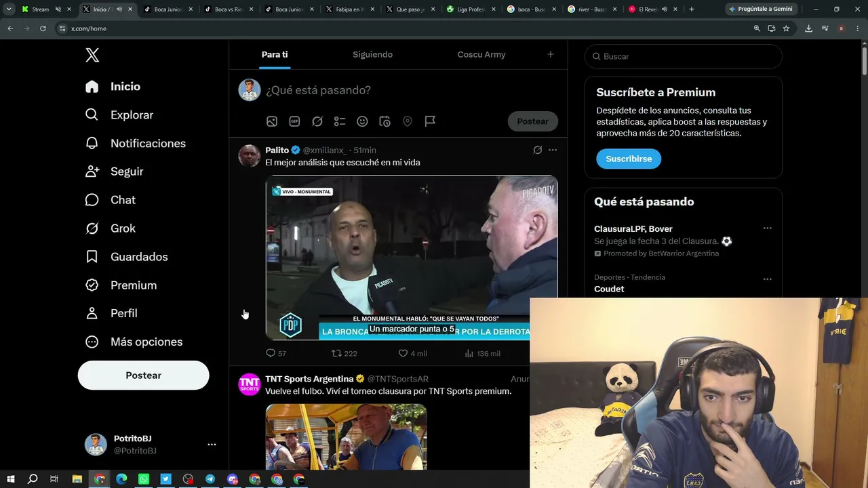Play Palito's video post
Image resolution: width=868 pixels, height=488 pixels.
[x=412, y=258]
